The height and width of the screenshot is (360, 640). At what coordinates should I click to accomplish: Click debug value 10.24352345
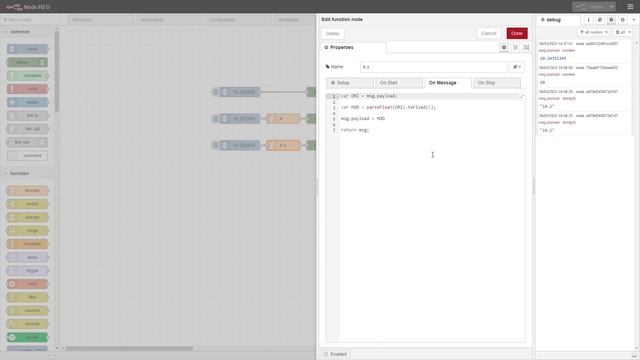[553, 58]
